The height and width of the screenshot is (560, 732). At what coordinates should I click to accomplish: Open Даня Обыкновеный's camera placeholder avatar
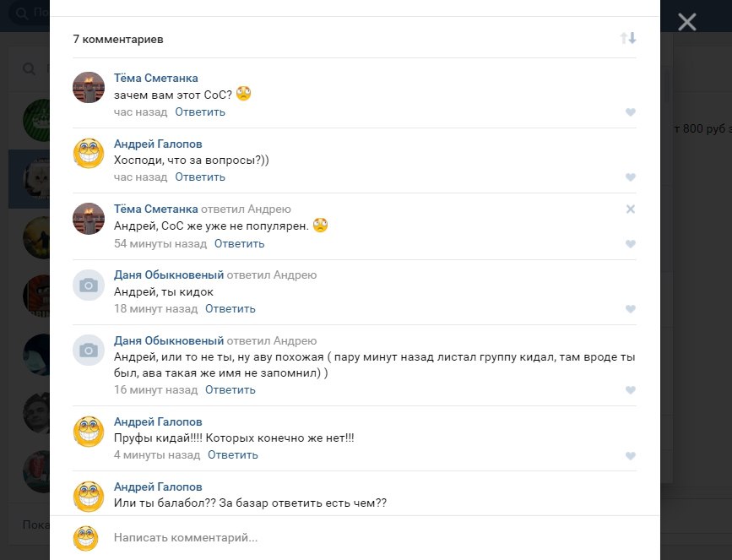(x=89, y=285)
